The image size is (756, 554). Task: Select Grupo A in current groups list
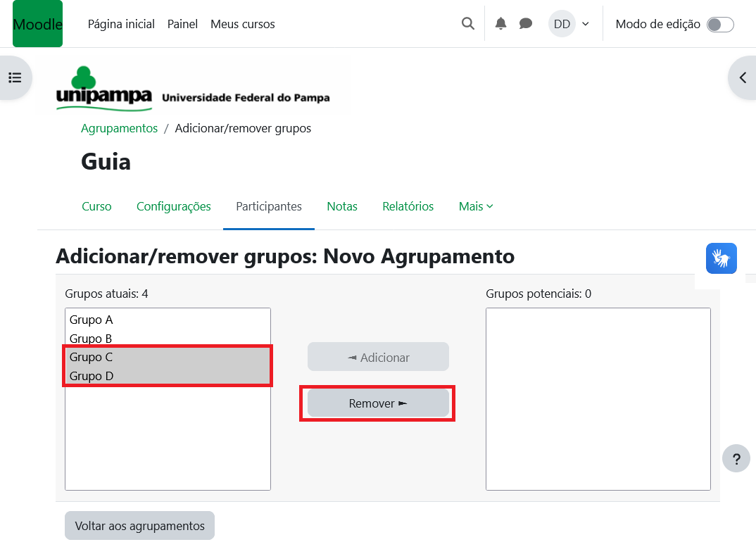point(92,320)
